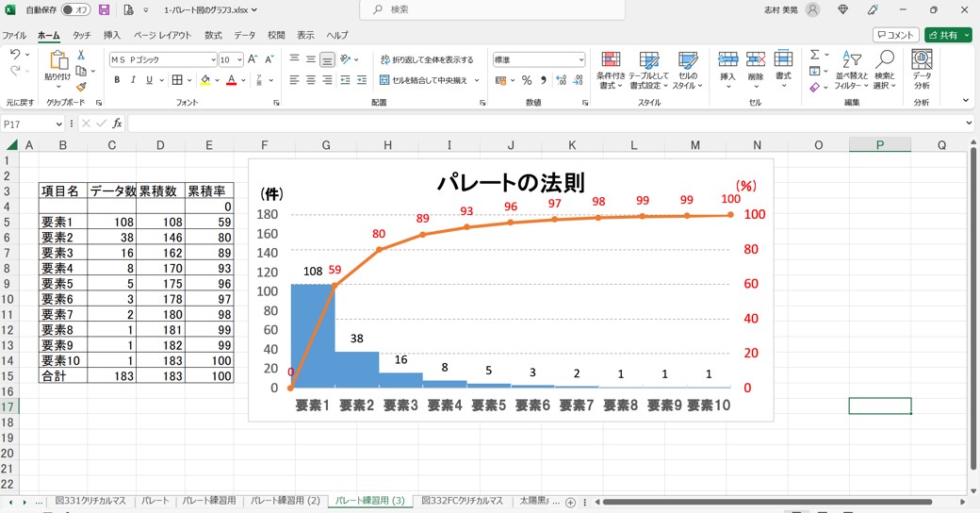Viewport: 980px width, 513px height.
Task: Toggle italic formatting
Action: coord(133,80)
